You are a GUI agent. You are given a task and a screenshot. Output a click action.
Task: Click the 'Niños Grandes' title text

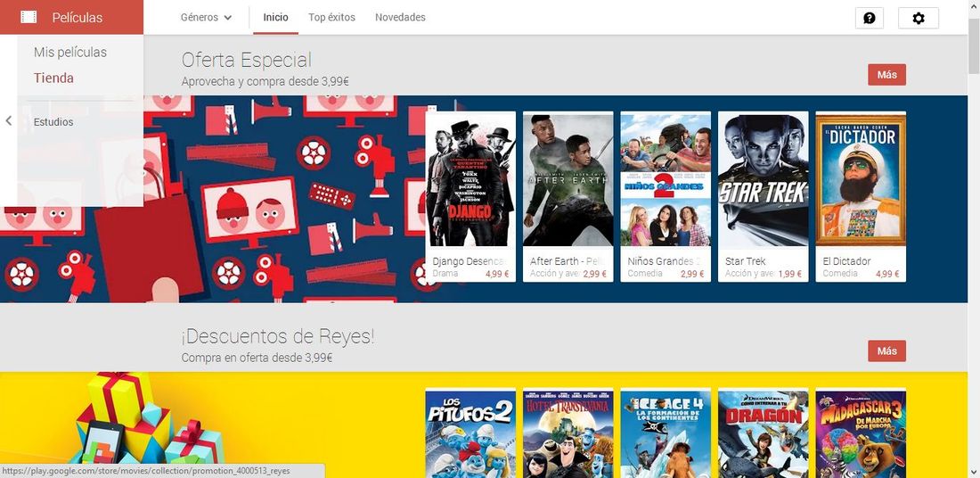[x=661, y=261]
